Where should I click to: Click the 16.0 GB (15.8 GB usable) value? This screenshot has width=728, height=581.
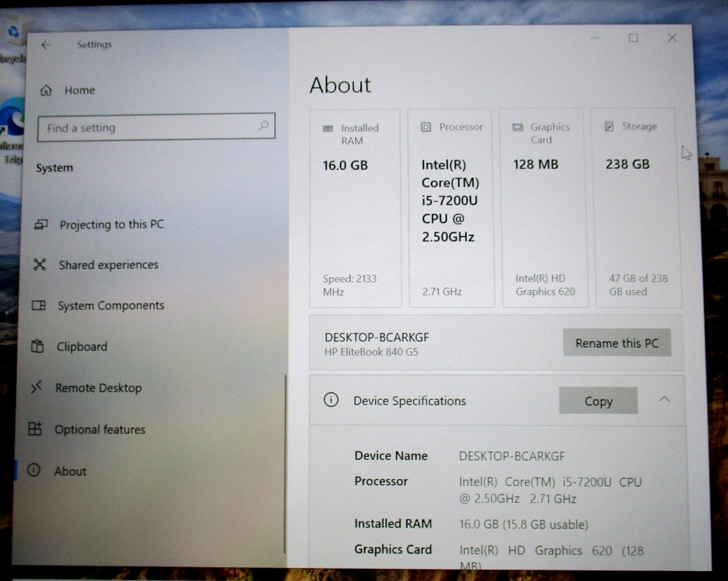coord(523,525)
